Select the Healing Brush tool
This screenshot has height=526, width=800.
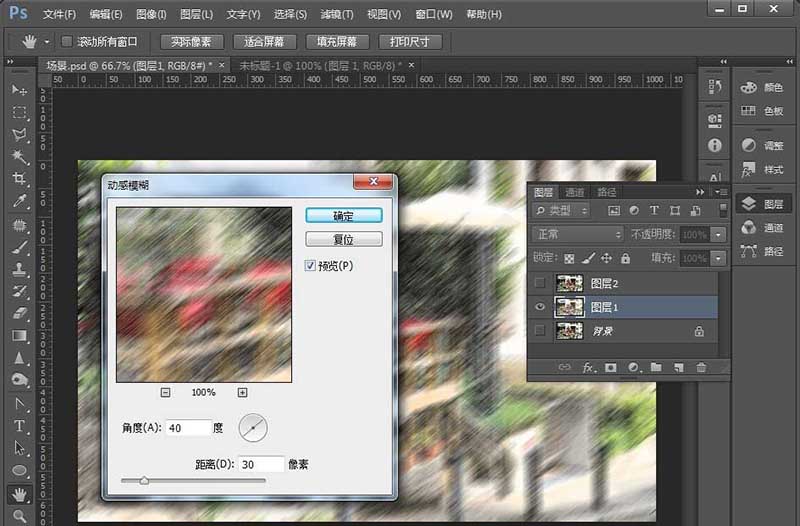click(19, 225)
